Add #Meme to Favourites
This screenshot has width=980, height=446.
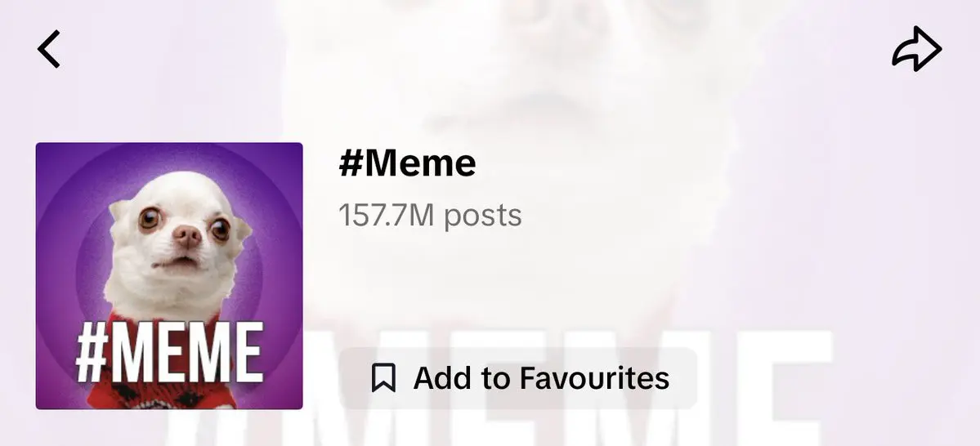tap(518, 378)
